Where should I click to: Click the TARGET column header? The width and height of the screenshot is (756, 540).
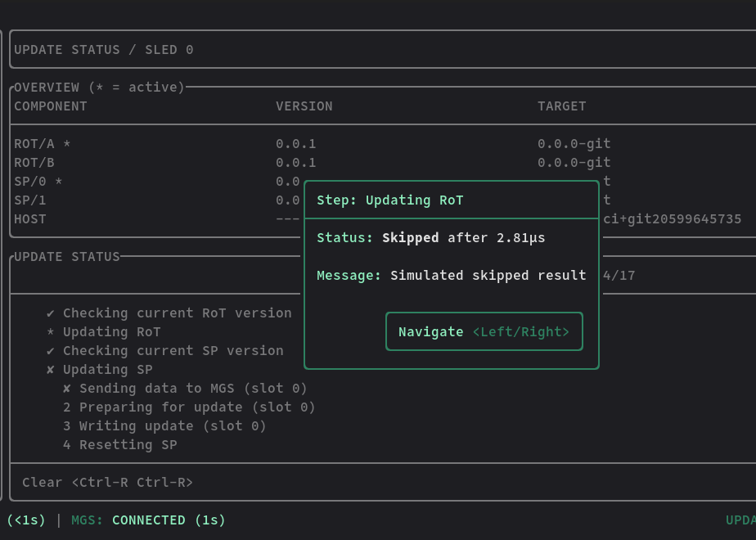tap(562, 106)
